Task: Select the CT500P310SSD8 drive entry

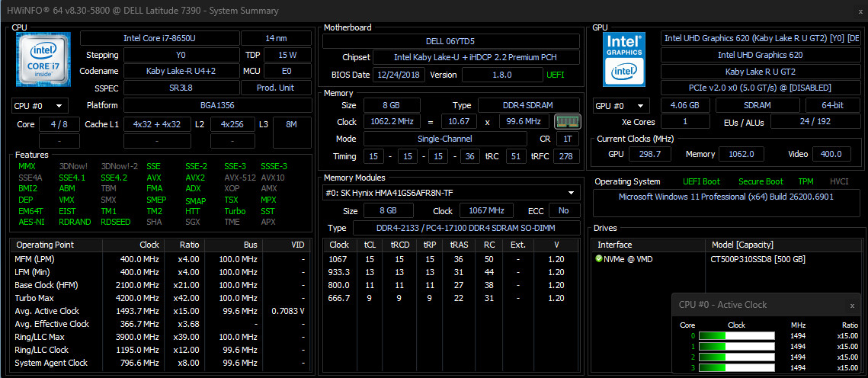Action: (757, 259)
